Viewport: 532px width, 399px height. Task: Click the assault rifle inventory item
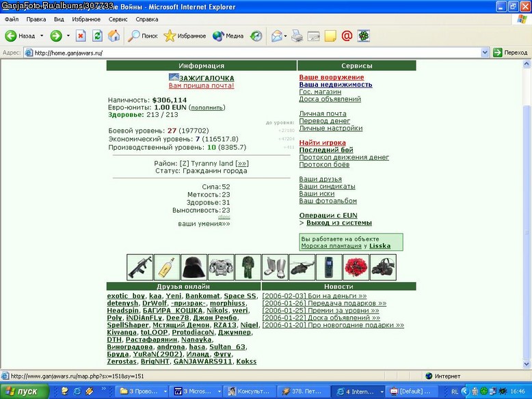point(139,267)
